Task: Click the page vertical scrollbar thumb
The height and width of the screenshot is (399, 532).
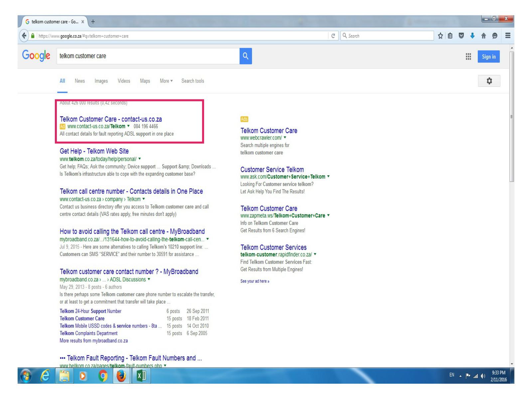Action: 512,116
